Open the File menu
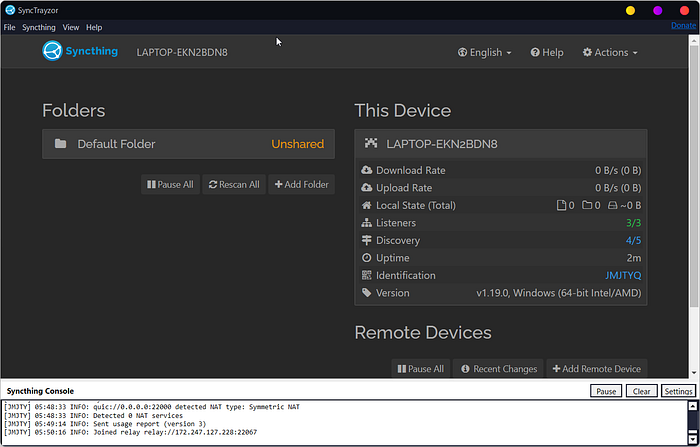The height and width of the screenshot is (447, 700). (x=9, y=27)
